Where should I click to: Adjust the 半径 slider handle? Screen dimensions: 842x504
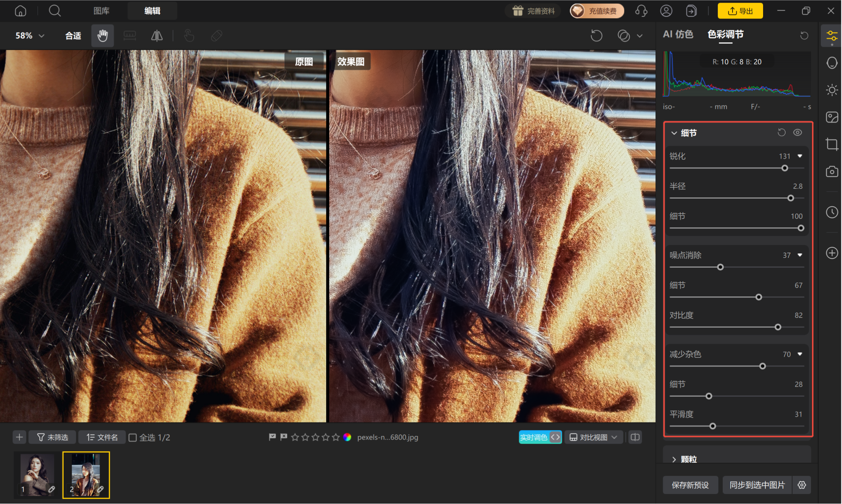[791, 198]
